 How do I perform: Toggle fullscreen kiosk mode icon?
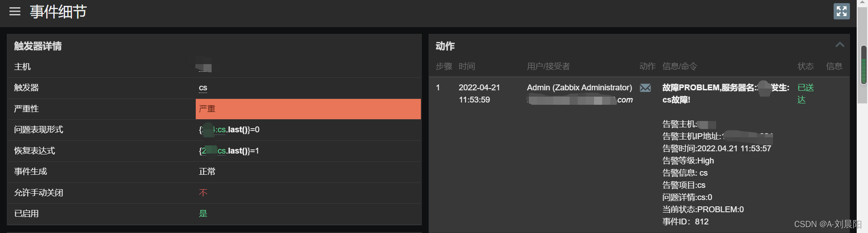point(841,11)
